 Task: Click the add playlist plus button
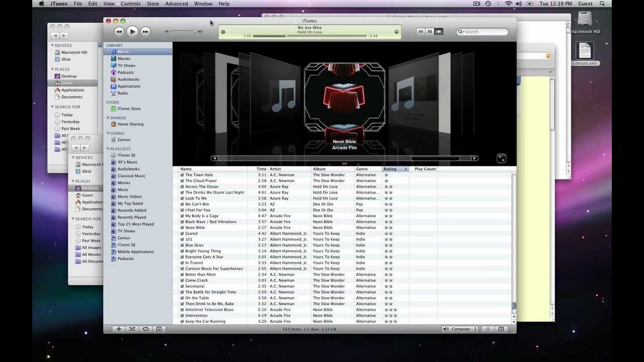tap(119, 329)
